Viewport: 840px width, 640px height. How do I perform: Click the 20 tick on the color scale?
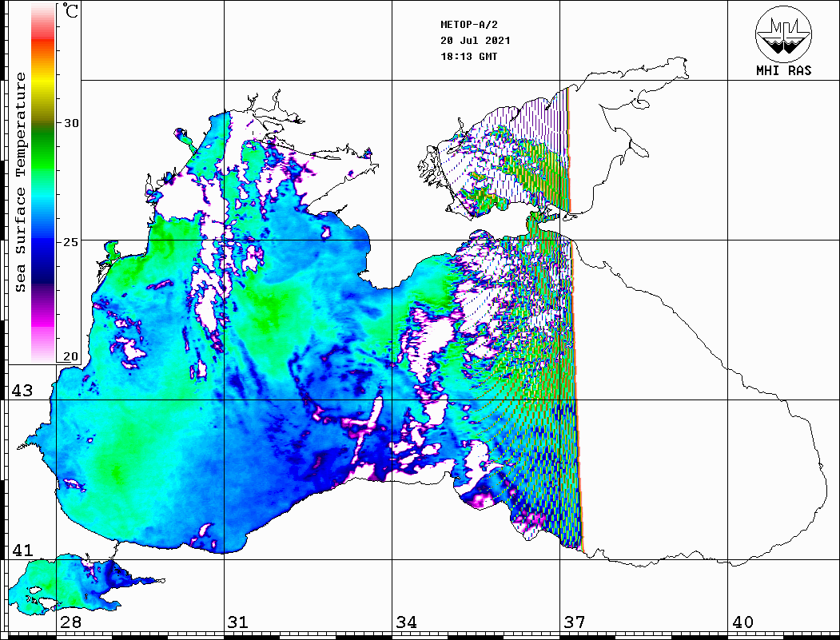click(x=71, y=356)
